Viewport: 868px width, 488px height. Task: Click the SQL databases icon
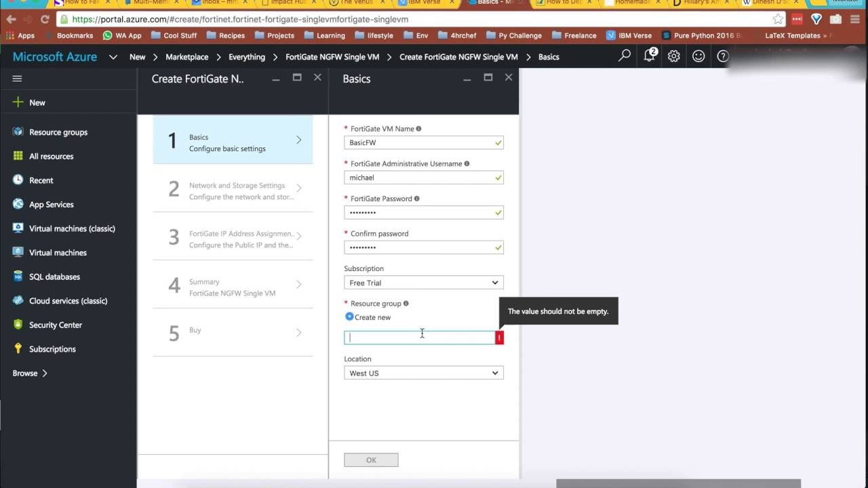(x=18, y=277)
